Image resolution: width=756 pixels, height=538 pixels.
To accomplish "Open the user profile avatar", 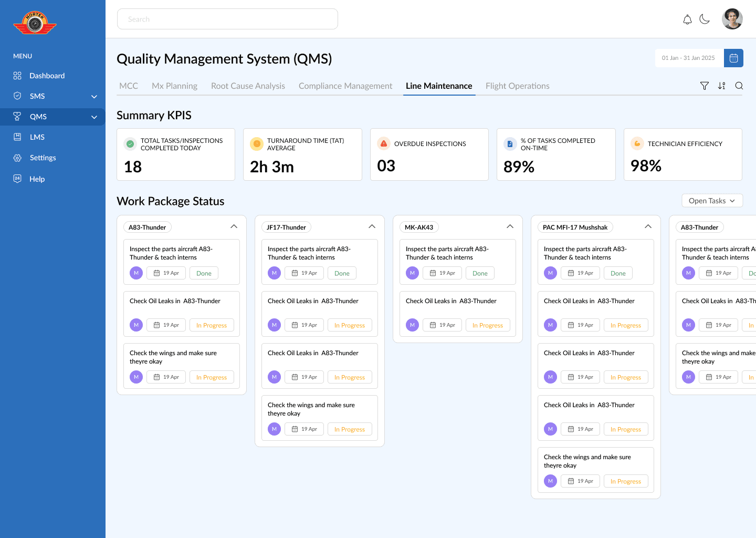I will (x=732, y=19).
